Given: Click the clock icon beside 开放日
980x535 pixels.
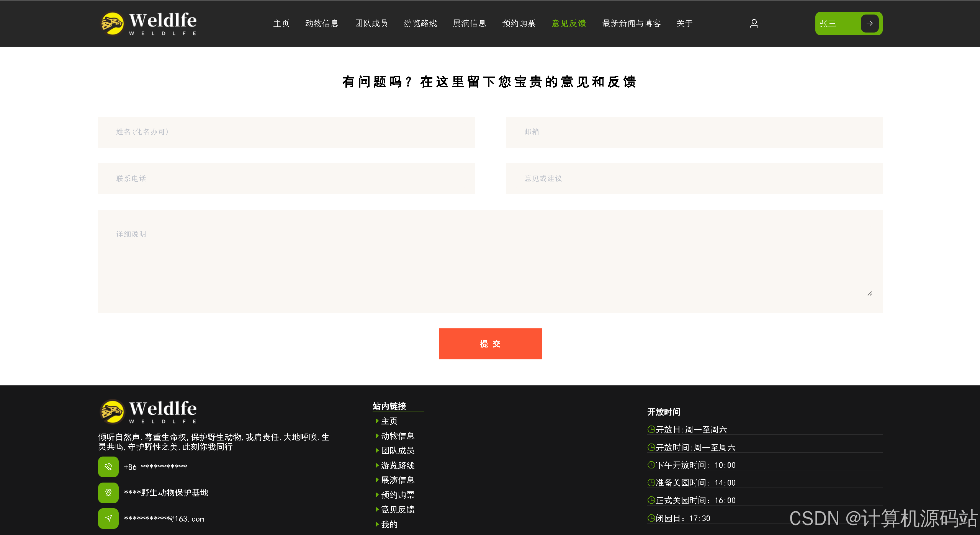Looking at the screenshot, I should tap(651, 429).
